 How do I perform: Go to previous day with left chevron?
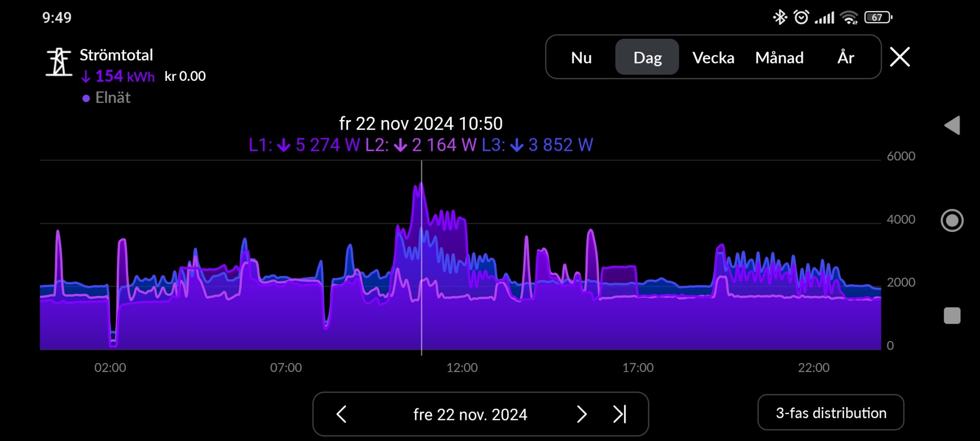coord(341,414)
